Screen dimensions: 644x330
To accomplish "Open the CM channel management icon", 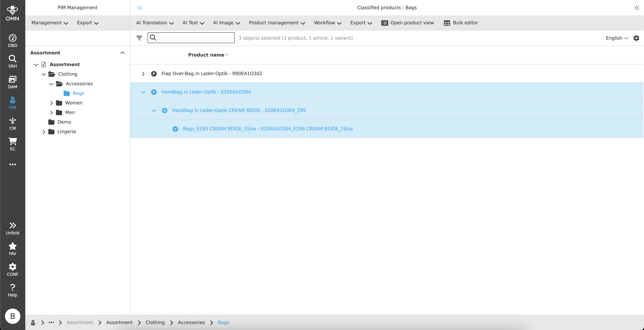I will click(x=12, y=124).
